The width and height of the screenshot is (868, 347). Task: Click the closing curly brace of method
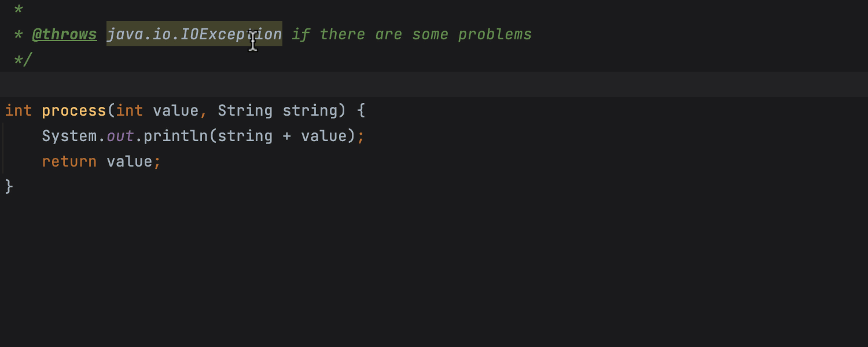(9, 186)
